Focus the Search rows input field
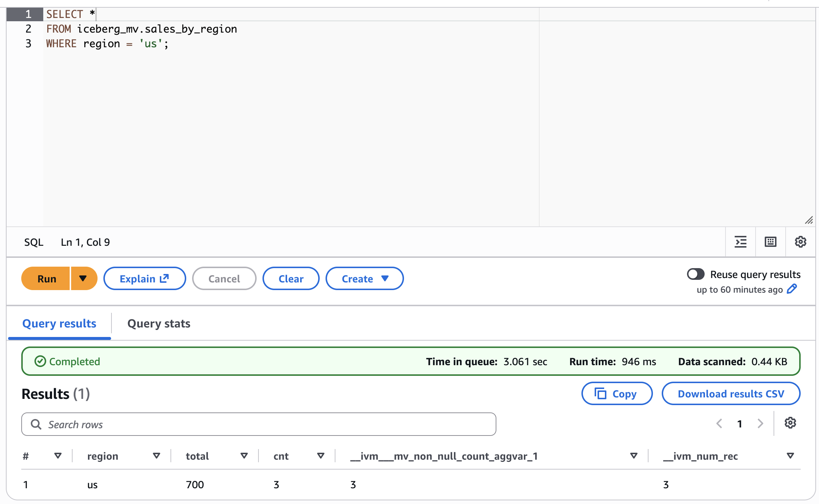Viewport: 819px width, 504px height. 259,424
